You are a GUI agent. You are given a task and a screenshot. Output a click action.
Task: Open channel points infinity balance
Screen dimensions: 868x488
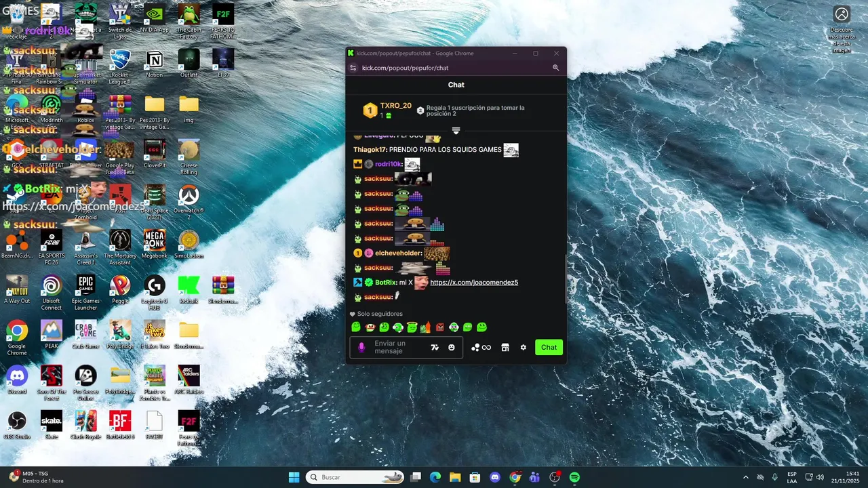pos(481,348)
